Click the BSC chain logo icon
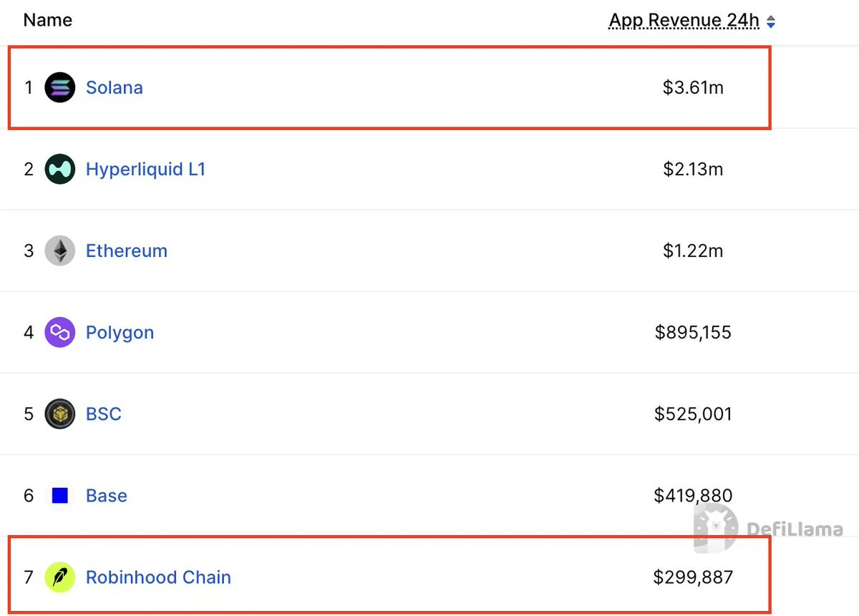 pos(60,414)
